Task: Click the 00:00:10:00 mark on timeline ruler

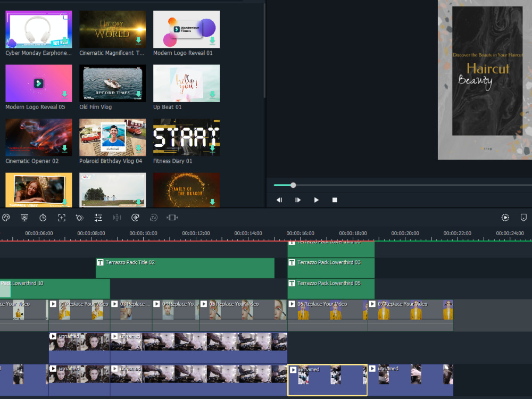Action: click(143, 234)
